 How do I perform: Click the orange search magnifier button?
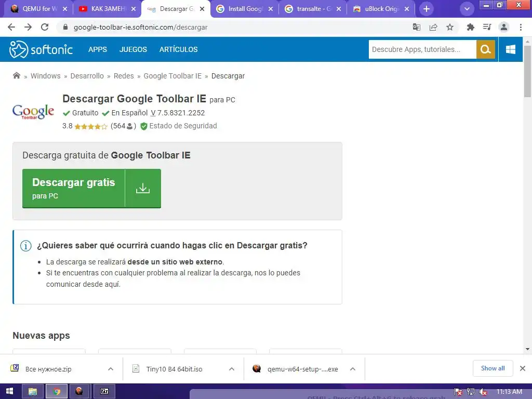(x=486, y=49)
